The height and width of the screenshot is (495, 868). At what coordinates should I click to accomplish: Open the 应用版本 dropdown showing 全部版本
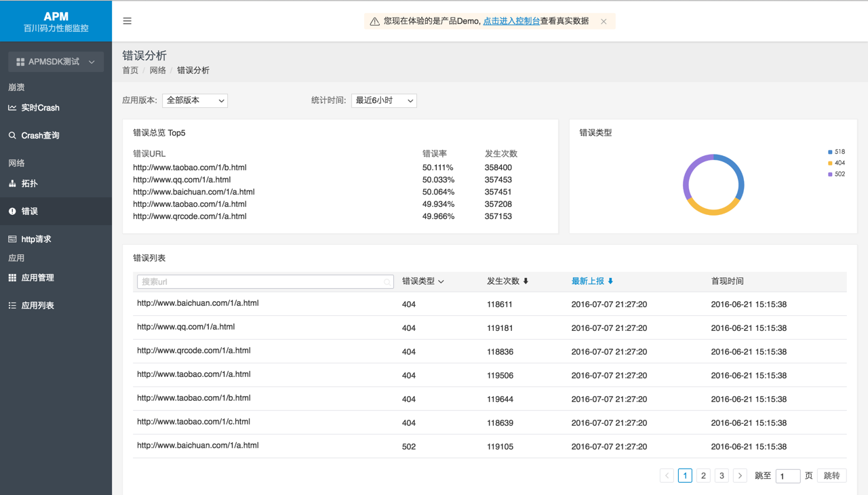(195, 100)
